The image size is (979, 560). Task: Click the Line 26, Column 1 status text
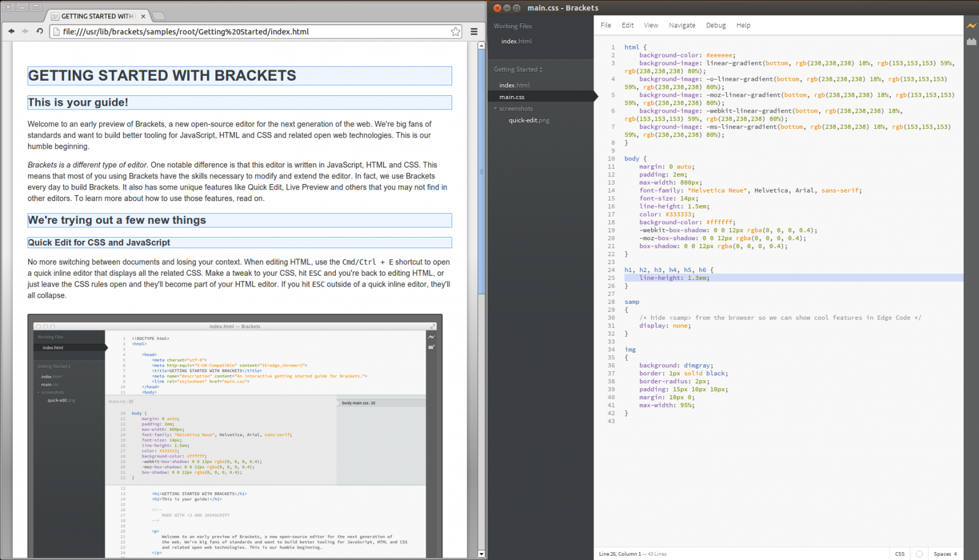[619, 554]
